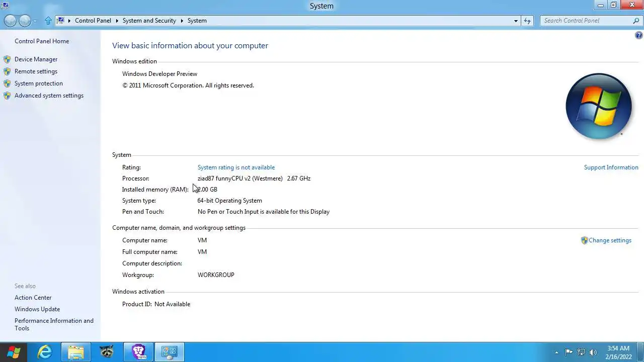Image resolution: width=644 pixels, height=362 pixels.
Task: Click the Remote settings shield icon
Action: pyautogui.click(x=7, y=71)
